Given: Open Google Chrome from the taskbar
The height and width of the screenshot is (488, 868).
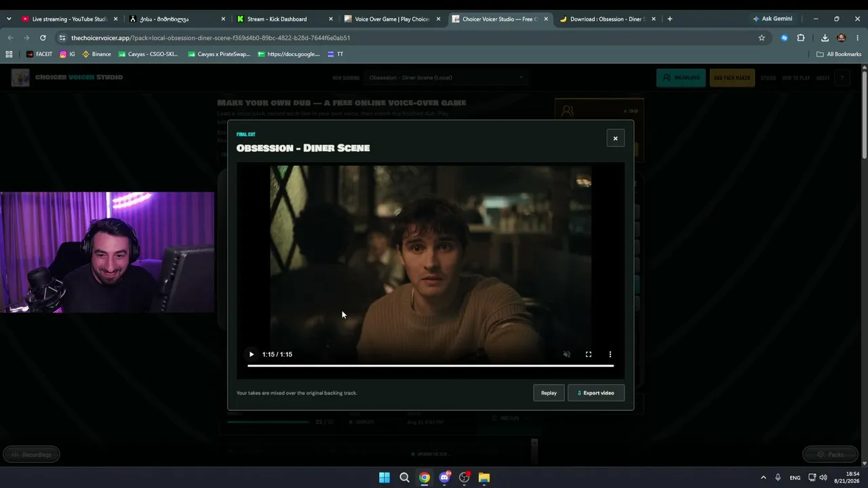Looking at the screenshot, I should tap(425, 478).
